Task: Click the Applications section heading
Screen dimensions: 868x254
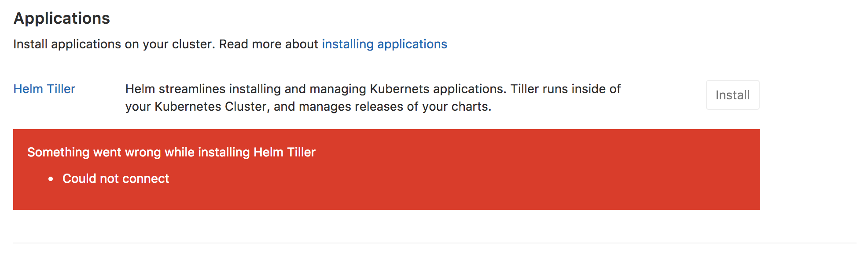Action: (x=62, y=18)
